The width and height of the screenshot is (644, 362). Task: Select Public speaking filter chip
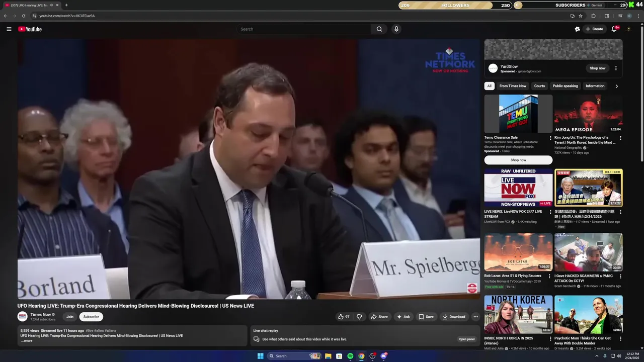(x=565, y=86)
